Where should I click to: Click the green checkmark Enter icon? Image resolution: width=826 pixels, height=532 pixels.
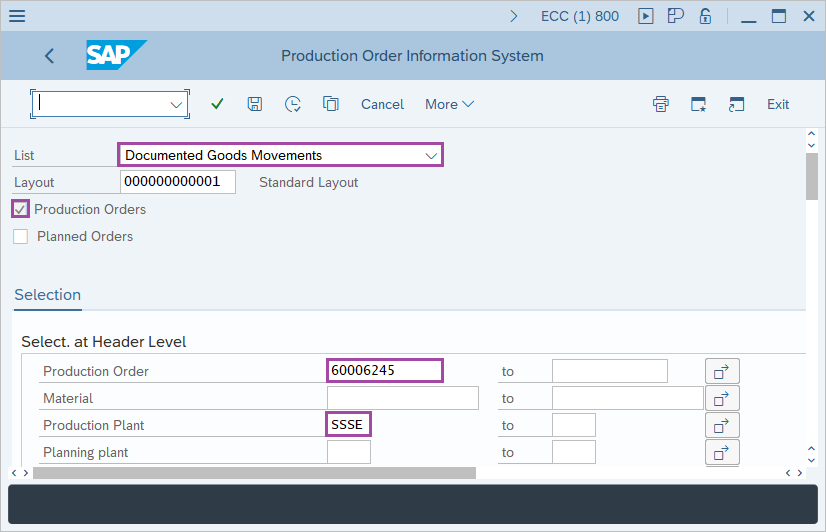pos(217,104)
